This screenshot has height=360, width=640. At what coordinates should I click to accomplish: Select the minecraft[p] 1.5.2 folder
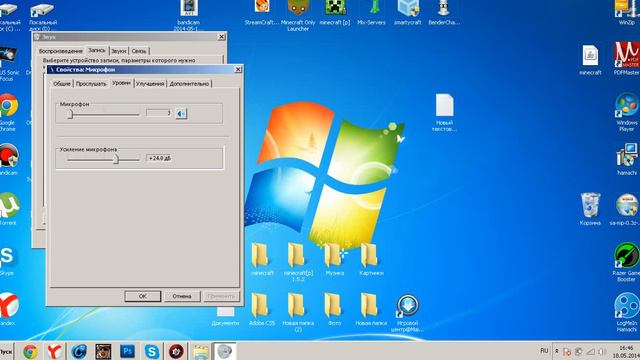(298, 262)
